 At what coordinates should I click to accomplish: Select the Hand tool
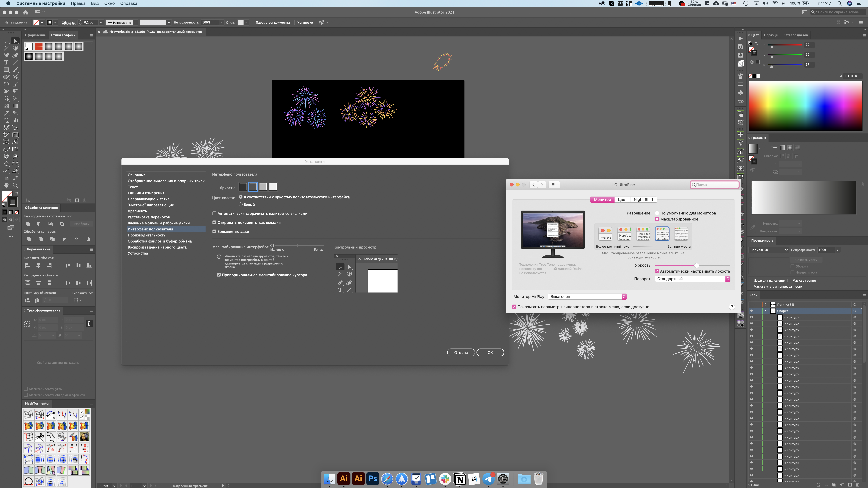pos(6,186)
